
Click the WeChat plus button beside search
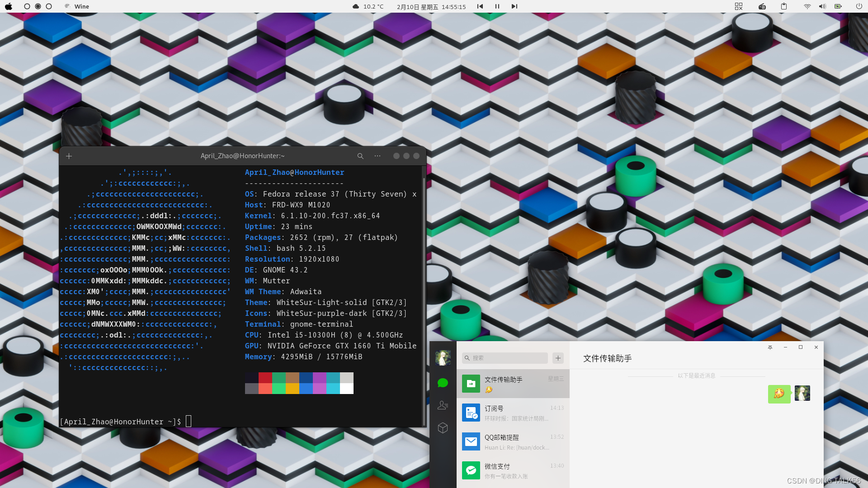tap(558, 358)
